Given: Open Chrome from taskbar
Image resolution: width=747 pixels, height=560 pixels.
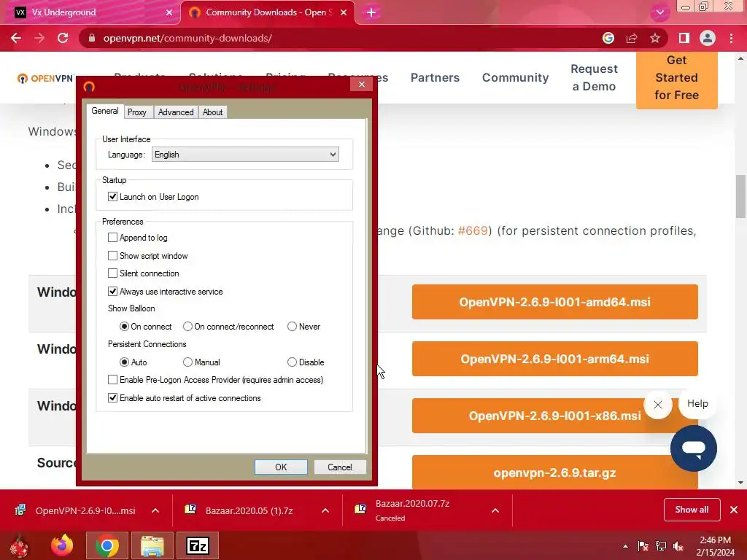Looking at the screenshot, I should pos(107,545).
